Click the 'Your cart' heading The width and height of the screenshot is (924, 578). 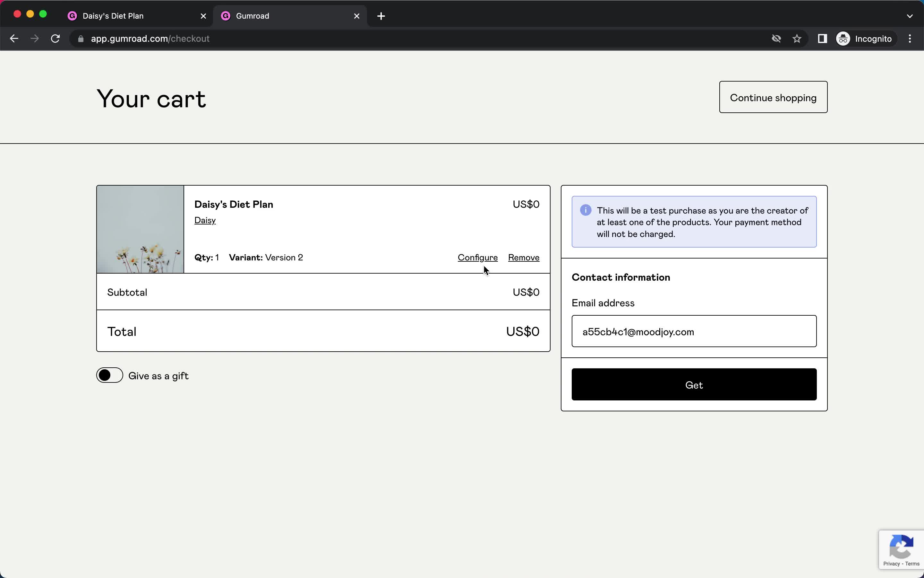click(x=151, y=99)
